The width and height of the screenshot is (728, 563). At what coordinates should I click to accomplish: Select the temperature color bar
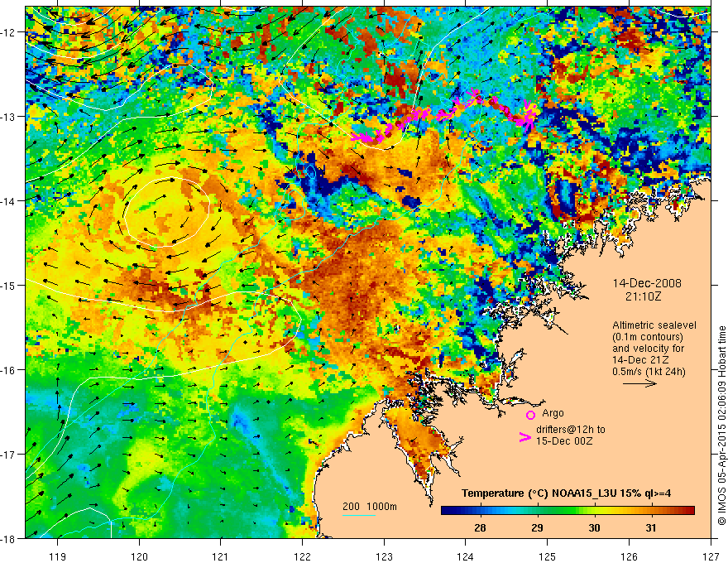568,510
